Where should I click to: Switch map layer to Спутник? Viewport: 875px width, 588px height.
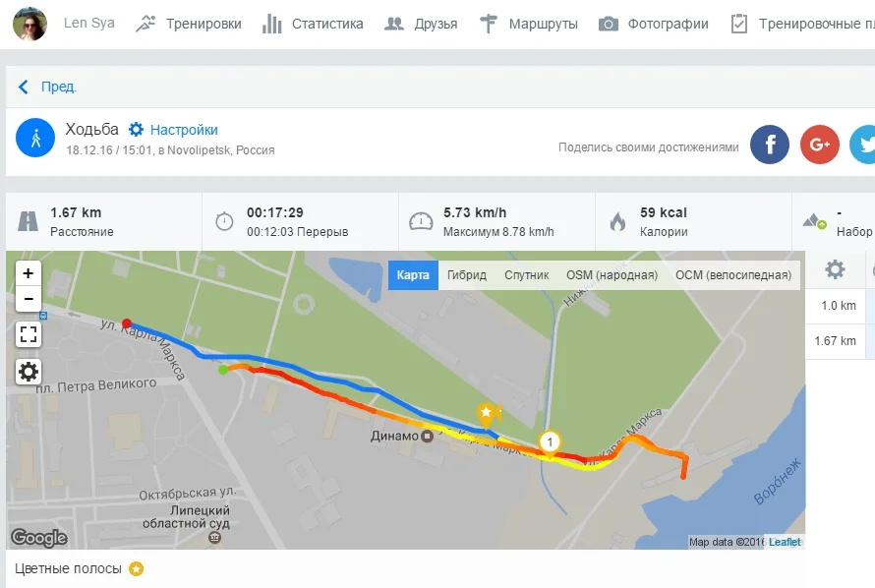pos(526,275)
